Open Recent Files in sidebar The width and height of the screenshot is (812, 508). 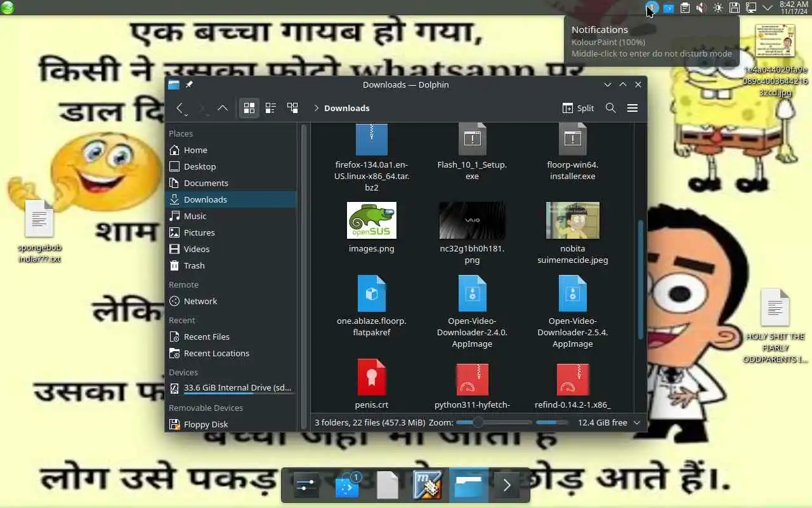coord(230,337)
